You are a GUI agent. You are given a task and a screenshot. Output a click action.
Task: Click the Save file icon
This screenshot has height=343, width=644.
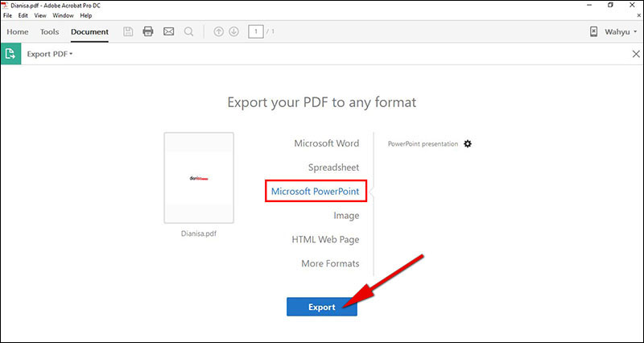click(x=128, y=31)
